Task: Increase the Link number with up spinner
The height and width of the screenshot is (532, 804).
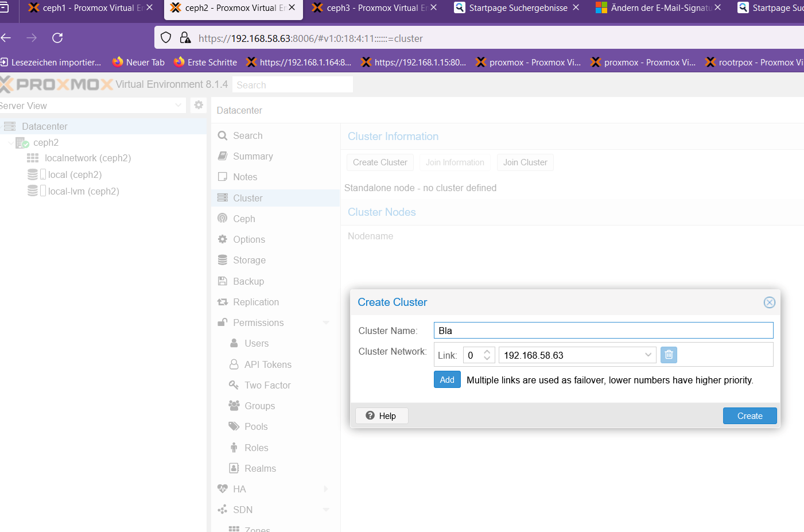Action: (x=487, y=352)
